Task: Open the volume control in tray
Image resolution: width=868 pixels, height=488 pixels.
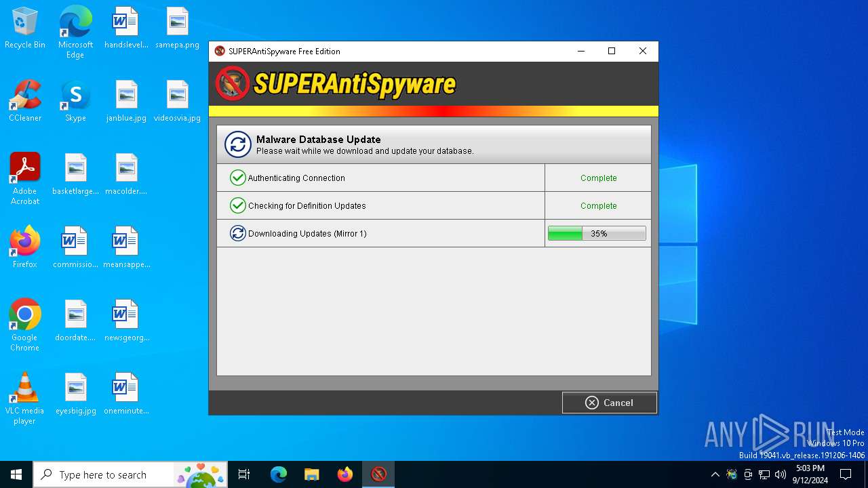Action: coord(781,474)
